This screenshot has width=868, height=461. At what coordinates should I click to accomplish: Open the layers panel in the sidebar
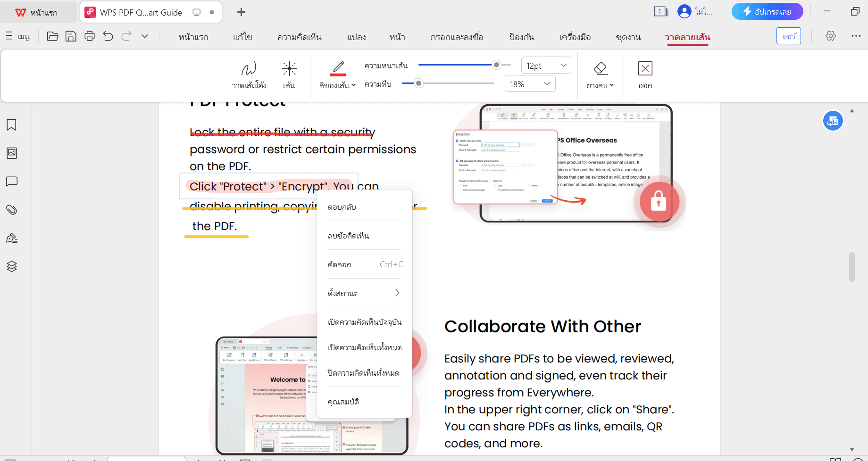(12, 266)
